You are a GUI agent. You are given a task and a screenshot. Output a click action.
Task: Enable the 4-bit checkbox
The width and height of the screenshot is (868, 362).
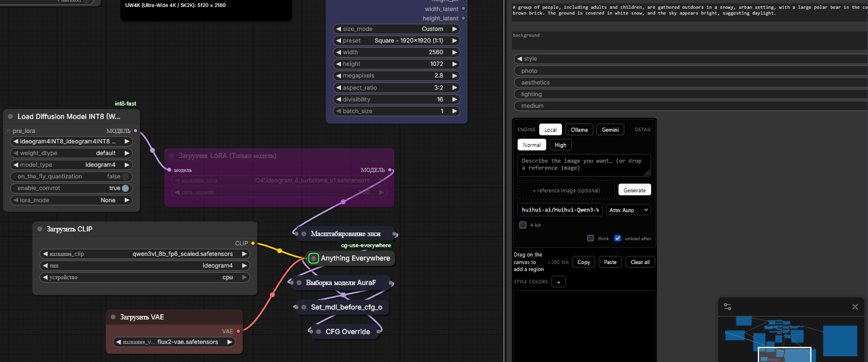[523, 225]
